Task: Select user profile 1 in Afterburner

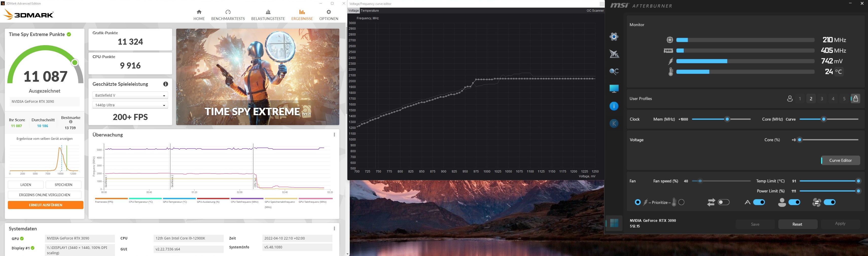Action: pos(800,99)
